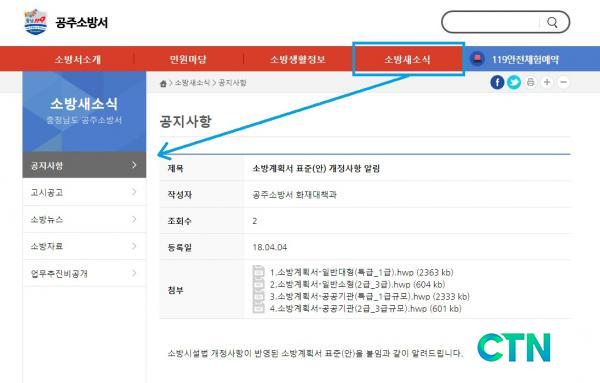Decrease font size with minus icon
600x383 pixels.
point(564,82)
